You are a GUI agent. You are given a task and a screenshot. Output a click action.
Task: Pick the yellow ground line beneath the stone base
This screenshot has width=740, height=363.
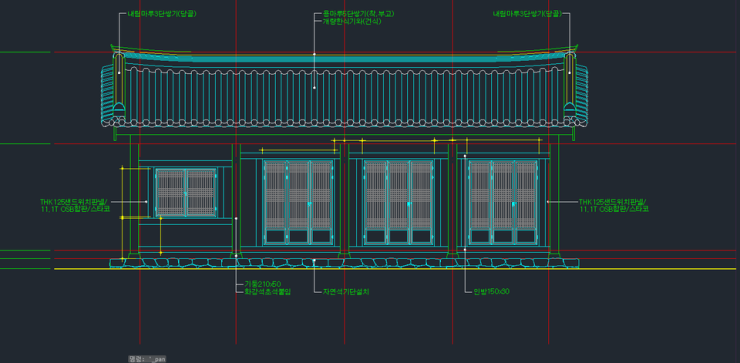click(x=395, y=269)
